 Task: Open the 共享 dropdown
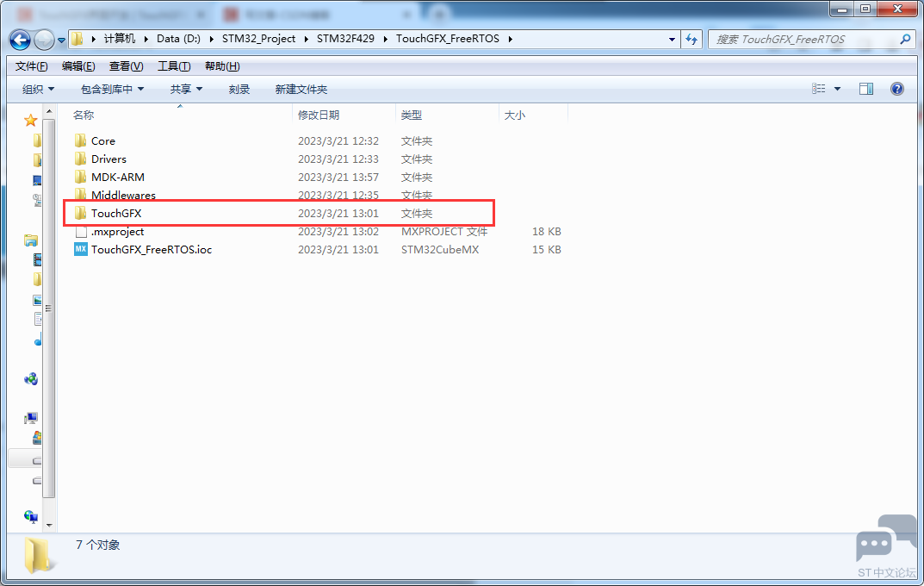pyautogui.click(x=186, y=89)
